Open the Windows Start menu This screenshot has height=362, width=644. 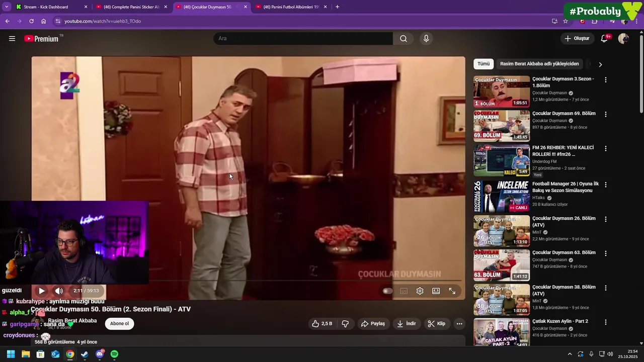tap(11, 354)
